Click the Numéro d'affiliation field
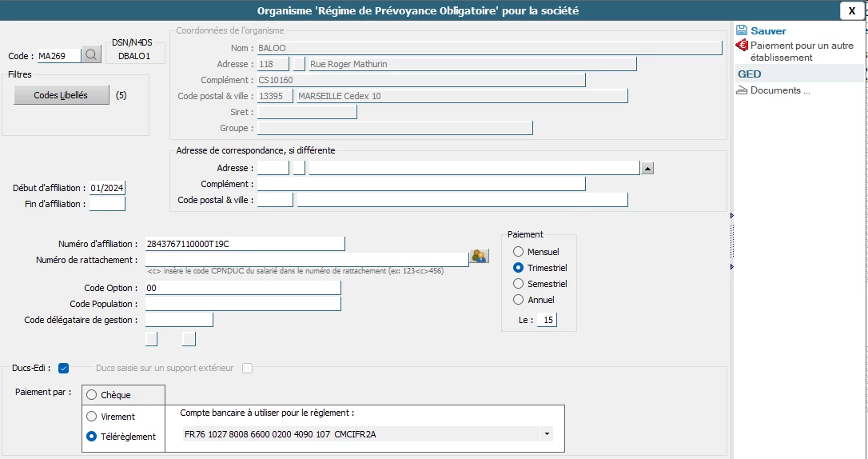This screenshot has height=459, width=868. [245, 244]
